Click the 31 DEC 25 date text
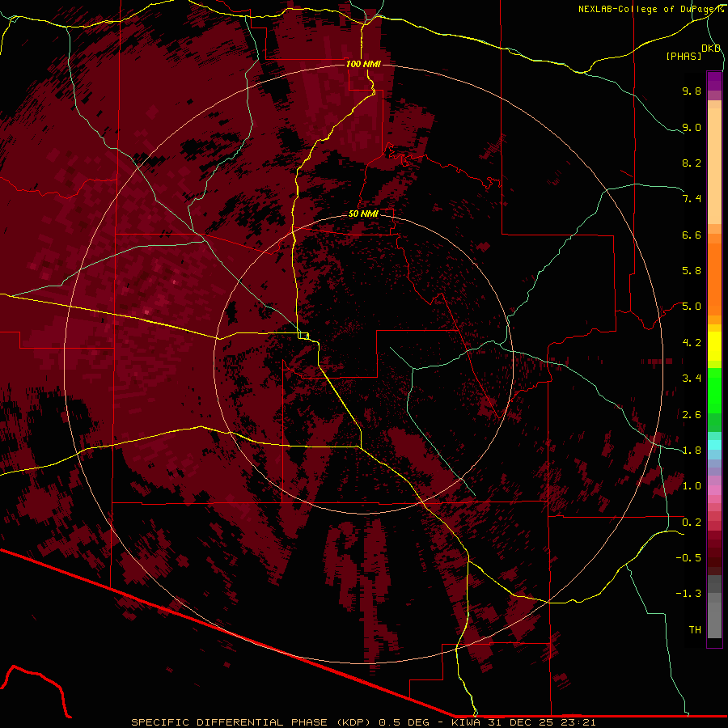The height and width of the screenshot is (728, 728). click(x=518, y=722)
